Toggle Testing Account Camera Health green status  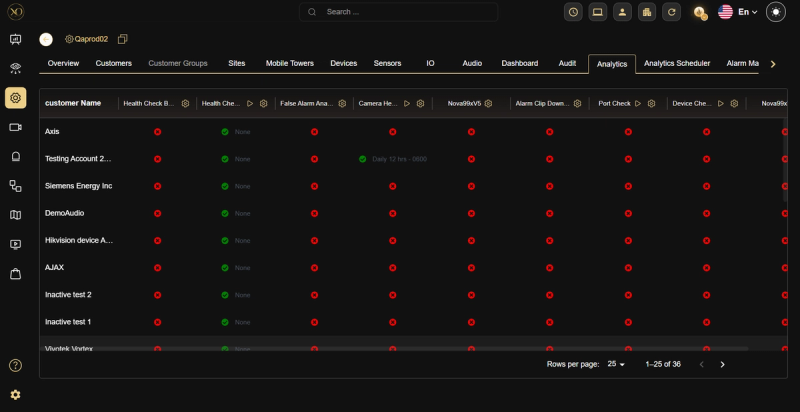pyautogui.click(x=363, y=159)
